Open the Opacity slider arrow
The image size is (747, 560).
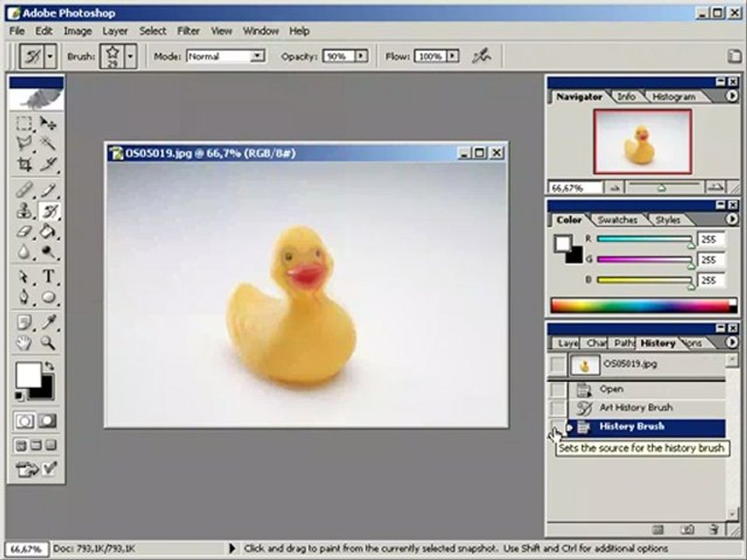361,56
